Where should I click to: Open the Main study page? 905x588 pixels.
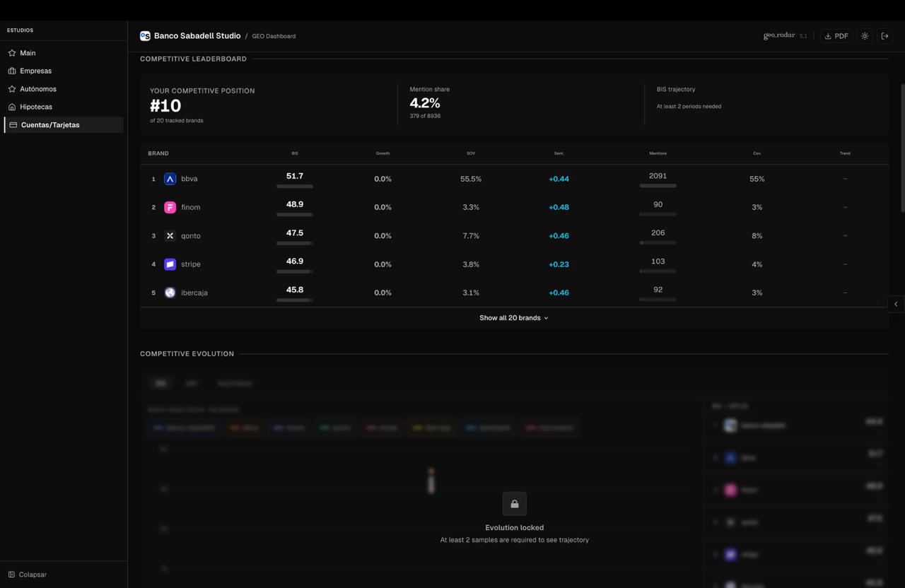(28, 53)
